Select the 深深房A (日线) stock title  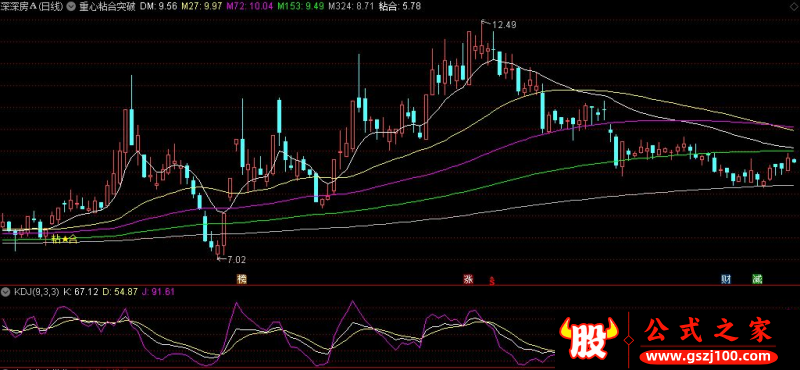(32, 6)
